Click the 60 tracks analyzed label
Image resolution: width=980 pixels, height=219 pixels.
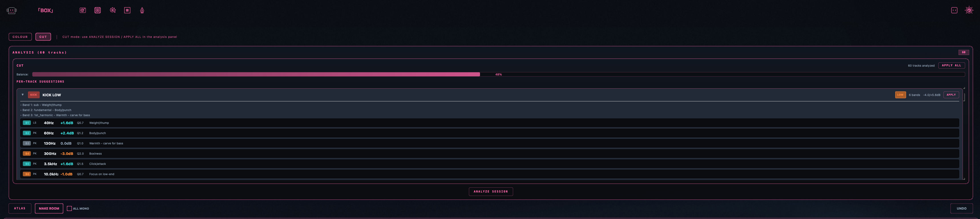click(921, 66)
